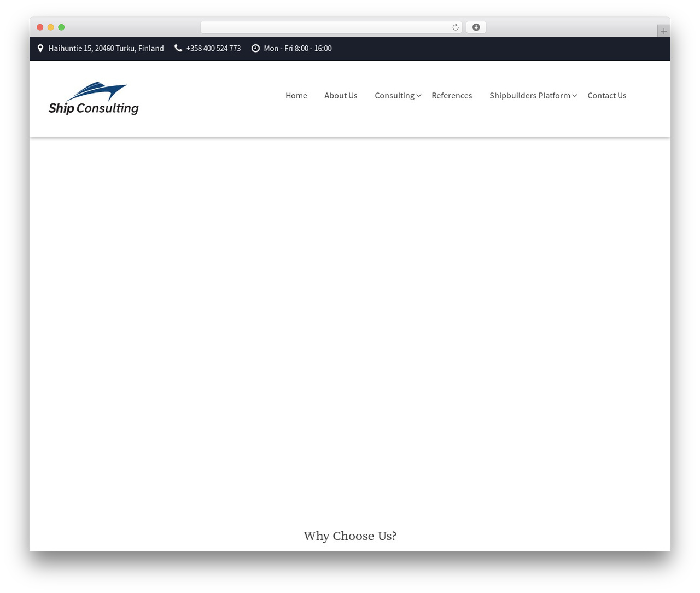The image size is (700, 593).
Task: Open the browser downloads button
Action: click(x=476, y=27)
